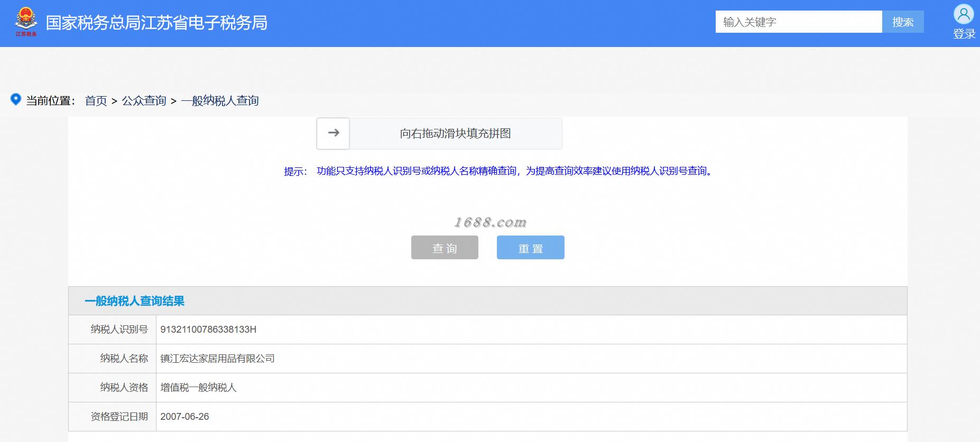Click the 登录 label under the avatar

964,34
